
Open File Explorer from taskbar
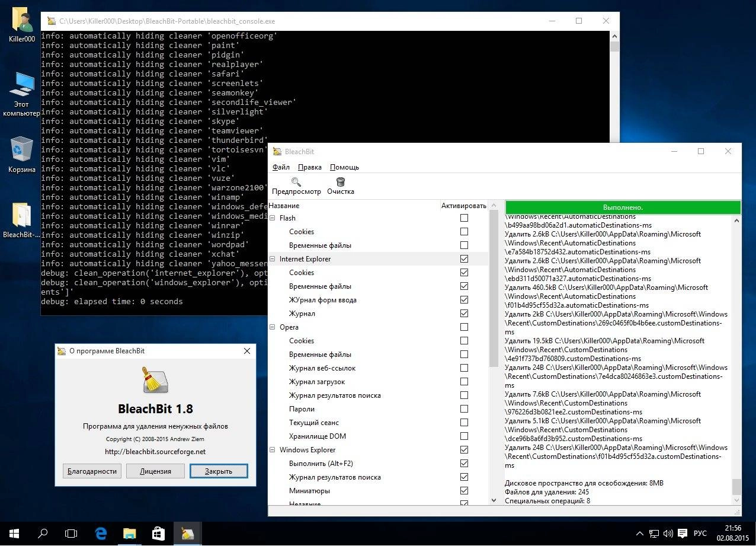coord(130,534)
